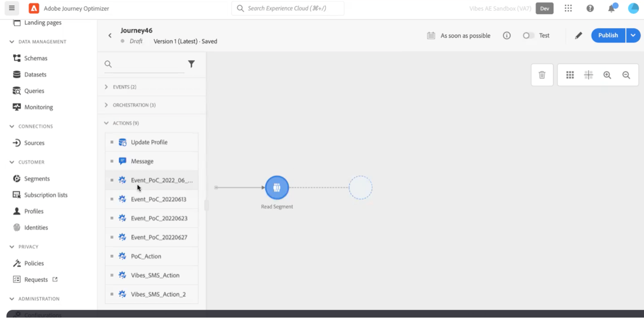Collapse the ADMINISTRATION nav group
The image size is (644, 319).
click(12, 299)
